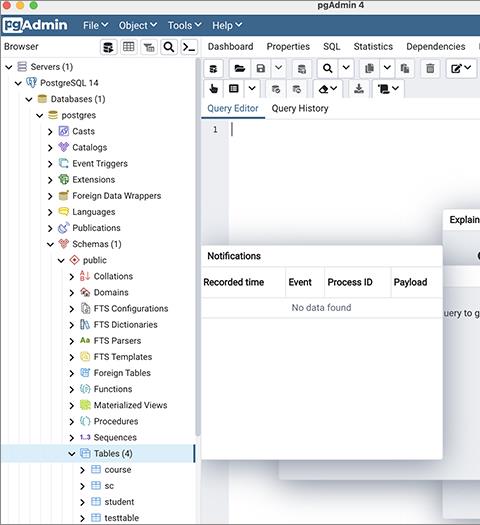Click the Save File floppy disk icon
The image size is (480, 525).
pos(260,69)
